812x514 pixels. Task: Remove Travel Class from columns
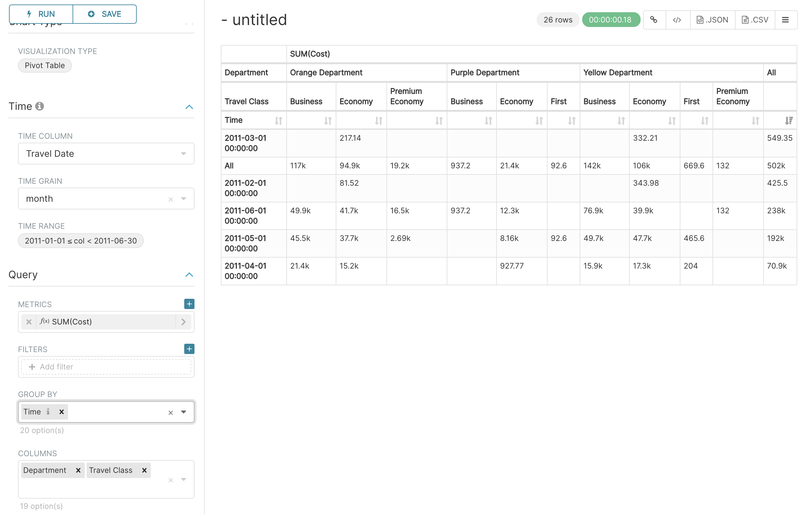tap(144, 470)
